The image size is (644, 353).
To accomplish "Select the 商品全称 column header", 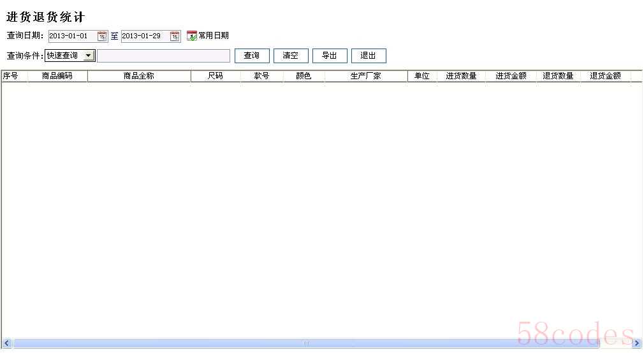I will tap(138, 76).
